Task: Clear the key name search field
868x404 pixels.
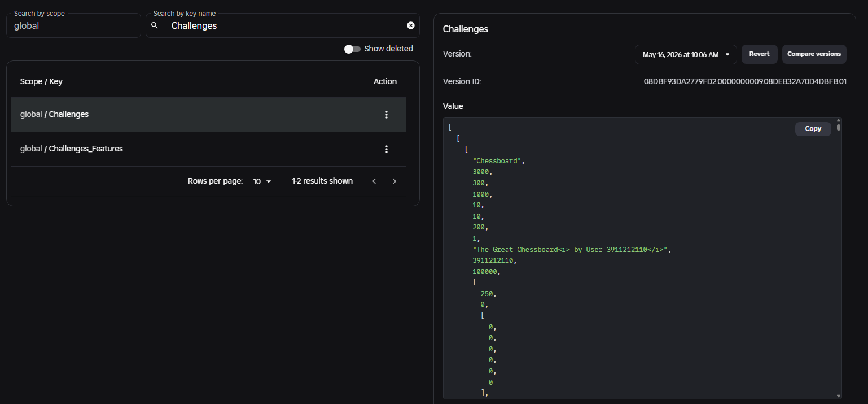Action: click(x=411, y=25)
